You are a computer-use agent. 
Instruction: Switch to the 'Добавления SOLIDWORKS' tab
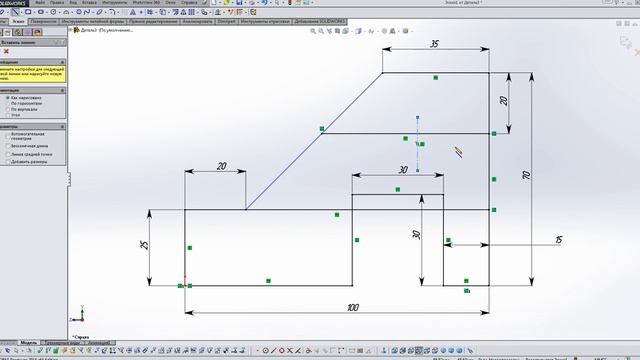coord(320,21)
